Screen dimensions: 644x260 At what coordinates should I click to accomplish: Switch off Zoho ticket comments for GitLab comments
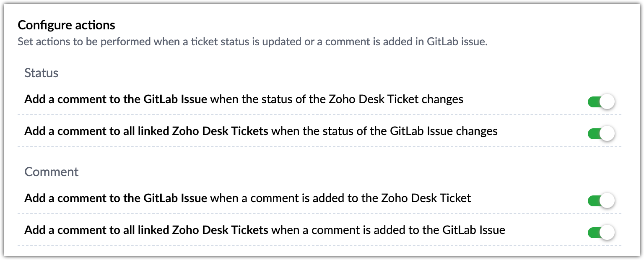[601, 232]
